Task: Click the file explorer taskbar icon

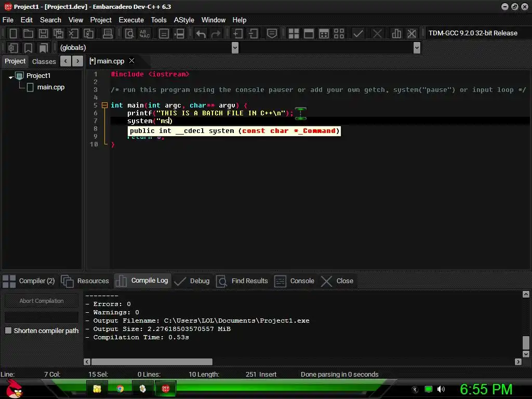Action: click(97, 389)
